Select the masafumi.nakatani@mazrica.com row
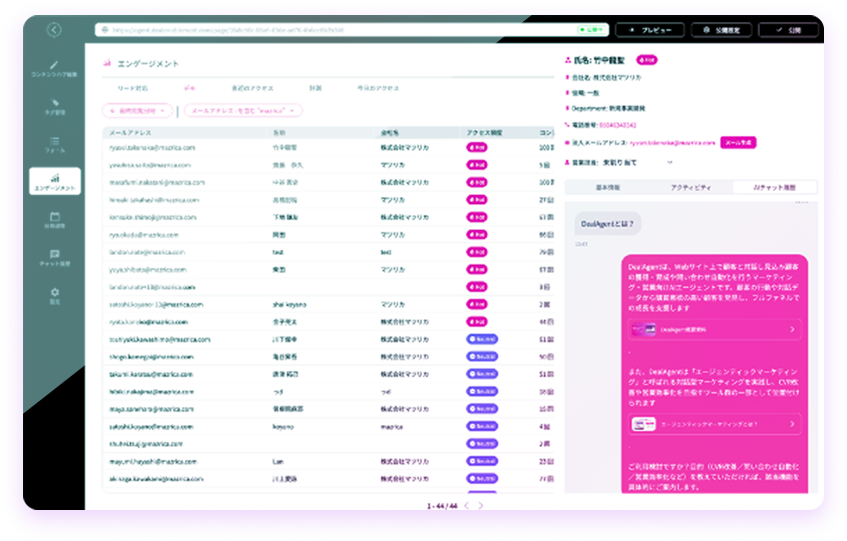 (328, 182)
